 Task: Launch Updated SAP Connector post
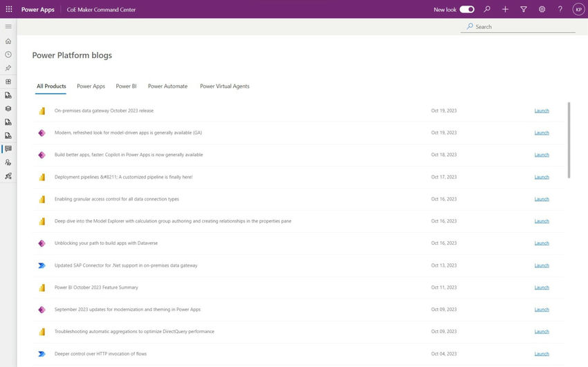[x=542, y=265]
